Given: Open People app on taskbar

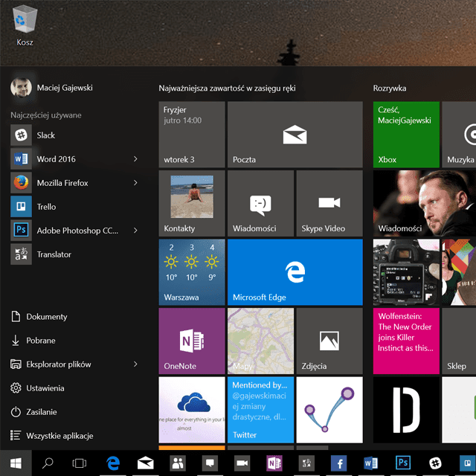Looking at the screenshot, I should coord(178,463).
